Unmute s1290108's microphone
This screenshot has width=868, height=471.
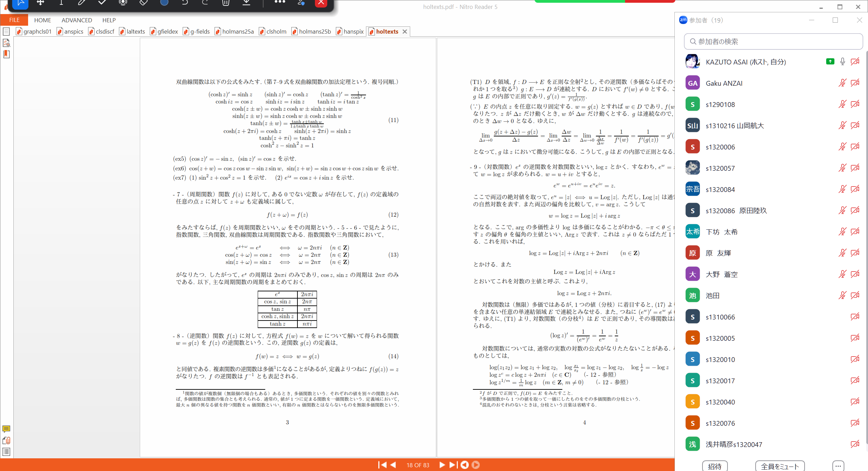(x=842, y=104)
